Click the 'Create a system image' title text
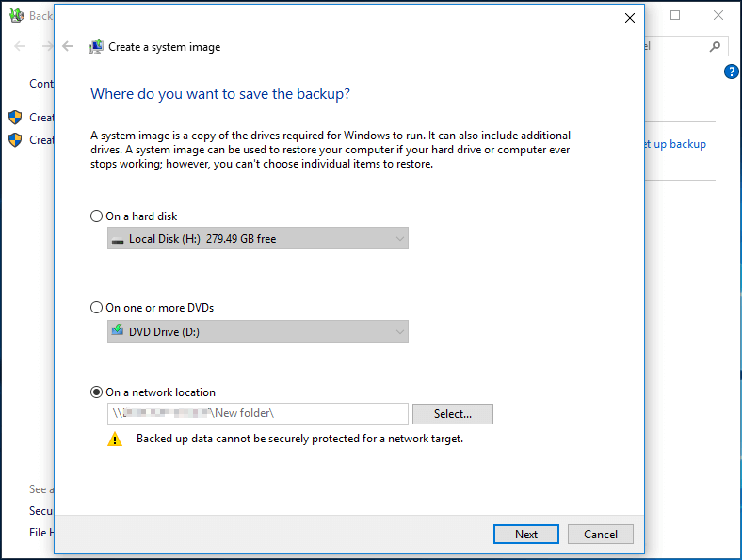Screen dimensions: 742x560 (x=164, y=47)
